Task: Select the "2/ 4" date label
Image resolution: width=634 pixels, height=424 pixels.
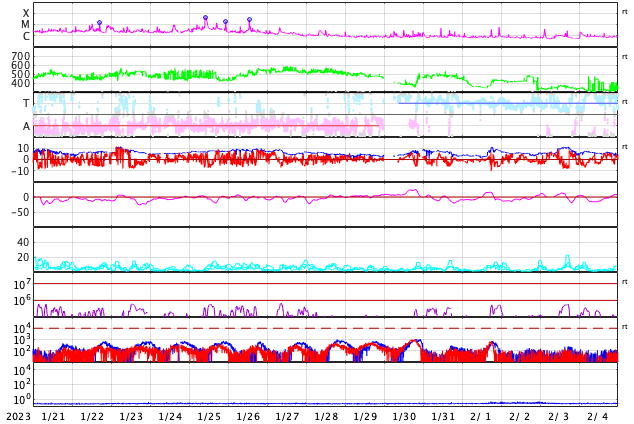Action: point(598,417)
